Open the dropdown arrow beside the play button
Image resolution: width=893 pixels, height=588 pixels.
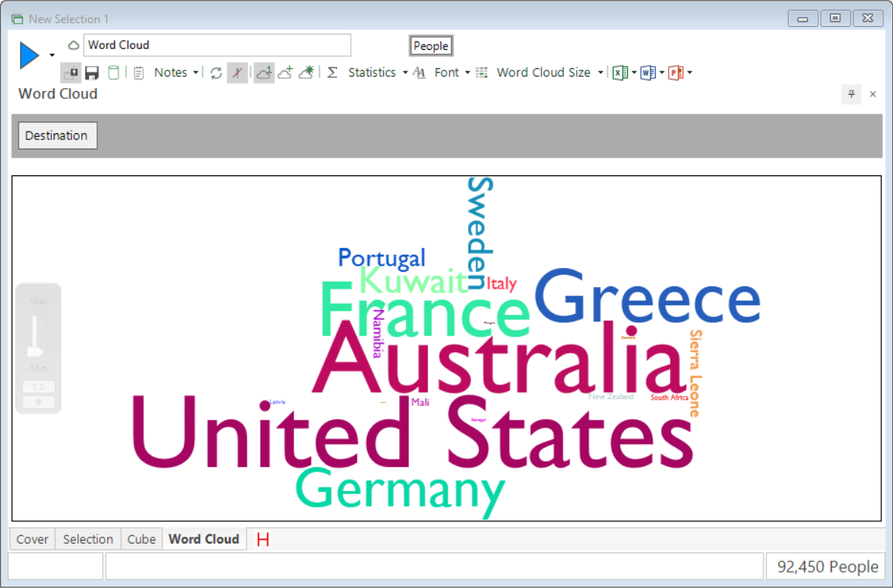pyautogui.click(x=52, y=55)
